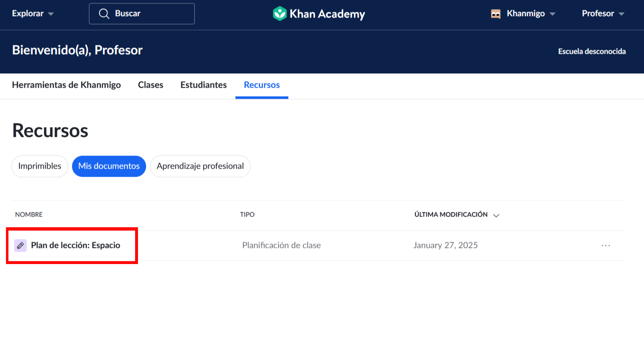
Task: Expand the Explorar dropdown
Action: (33, 14)
